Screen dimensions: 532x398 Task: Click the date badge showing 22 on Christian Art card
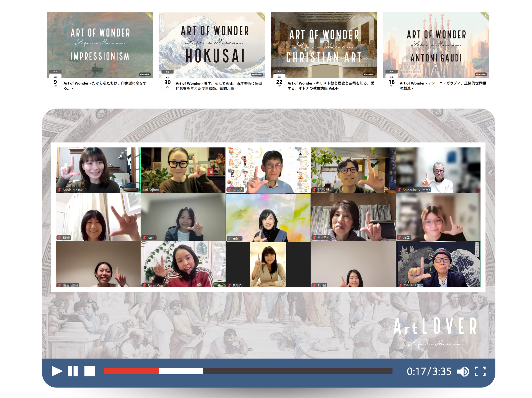click(279, 83)
